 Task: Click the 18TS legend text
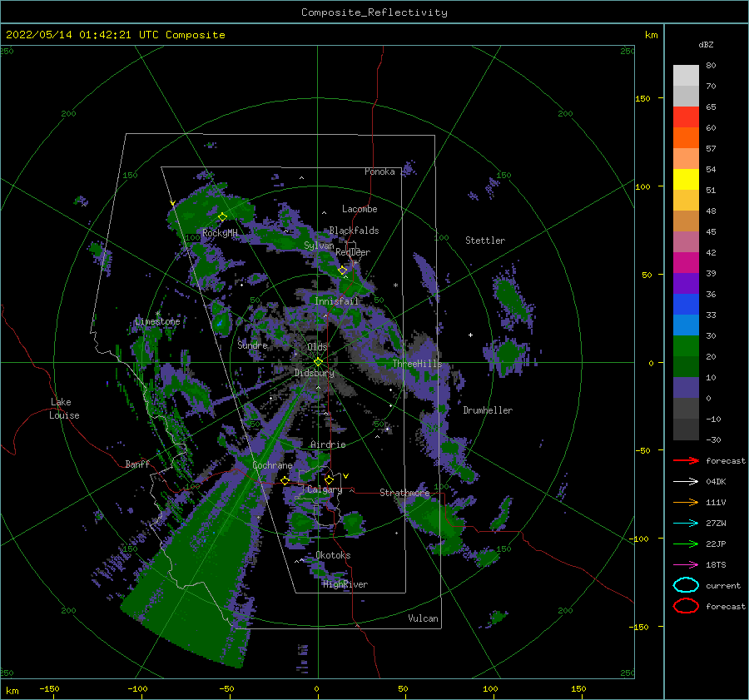click(716, 564)
